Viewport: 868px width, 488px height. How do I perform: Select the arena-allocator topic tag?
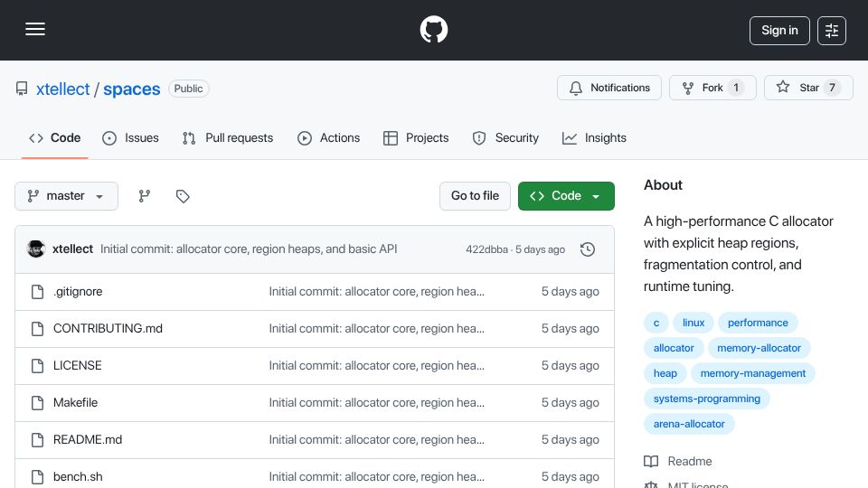tap(689, 425)
